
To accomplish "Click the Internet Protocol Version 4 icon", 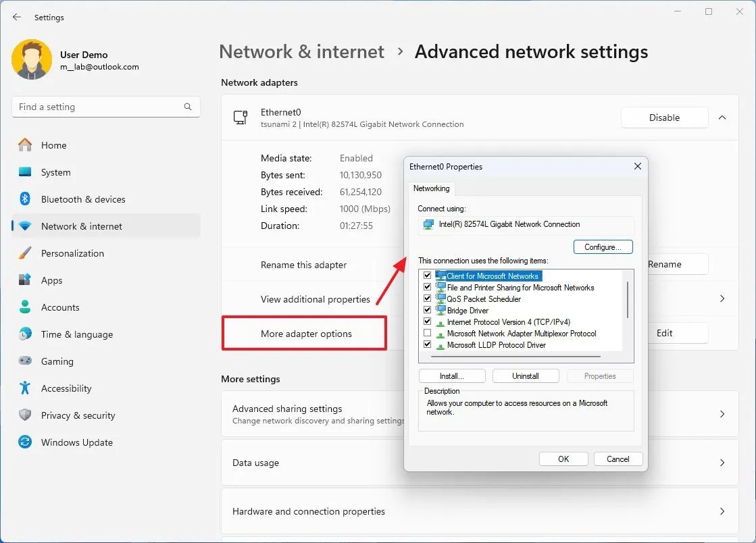I will [x=440, y=322].
